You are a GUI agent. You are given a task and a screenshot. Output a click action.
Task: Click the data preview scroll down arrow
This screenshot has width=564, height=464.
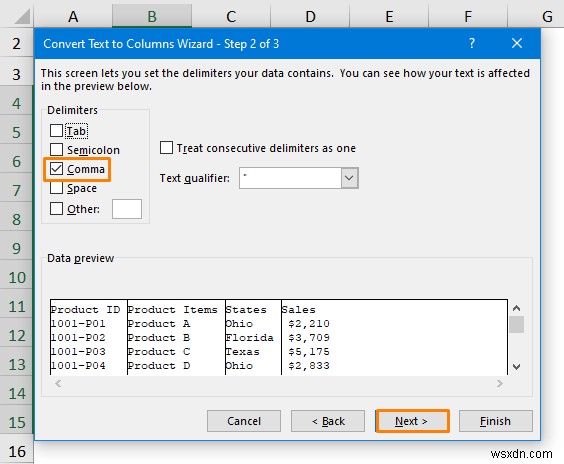pyautogui.click(x=517, y=367)
